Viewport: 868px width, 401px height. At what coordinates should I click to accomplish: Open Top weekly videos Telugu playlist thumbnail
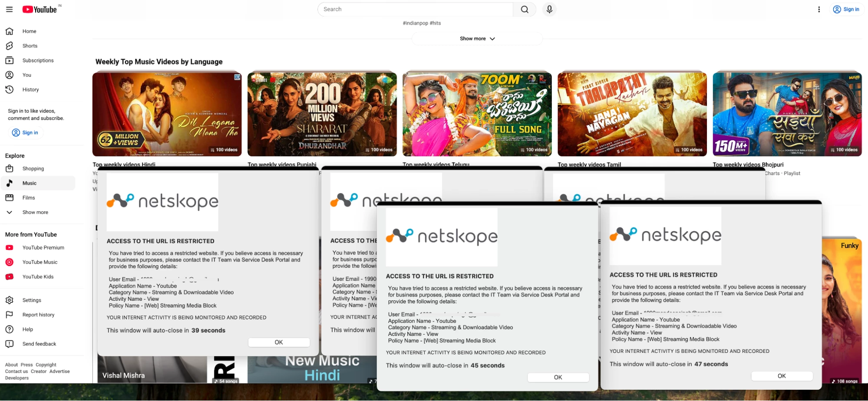pos(477,114)
